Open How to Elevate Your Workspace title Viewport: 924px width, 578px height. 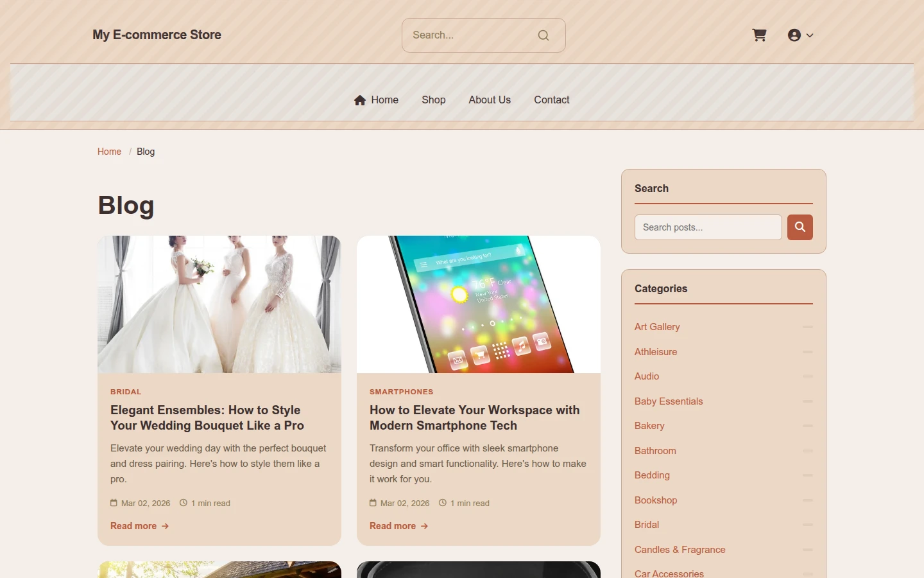click(475, 418)
